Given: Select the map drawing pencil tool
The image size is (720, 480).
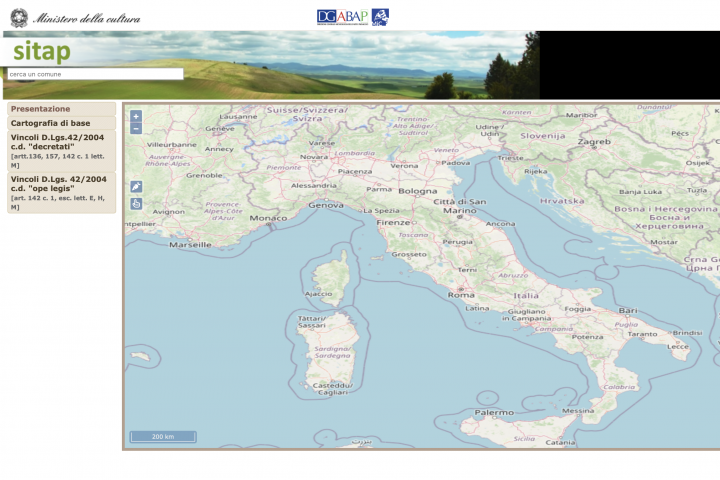Looking at the screenshot, I should coord(136,187).
